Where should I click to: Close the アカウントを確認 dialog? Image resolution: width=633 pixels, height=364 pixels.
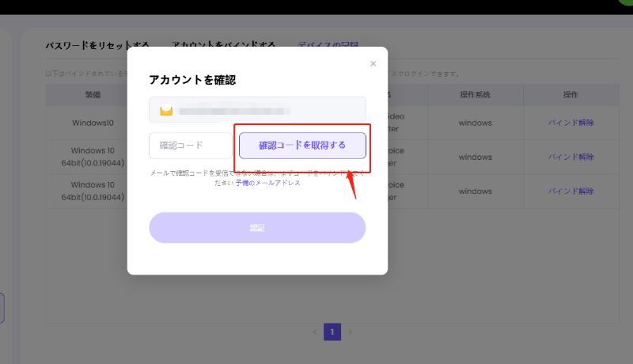pos(373,63)
